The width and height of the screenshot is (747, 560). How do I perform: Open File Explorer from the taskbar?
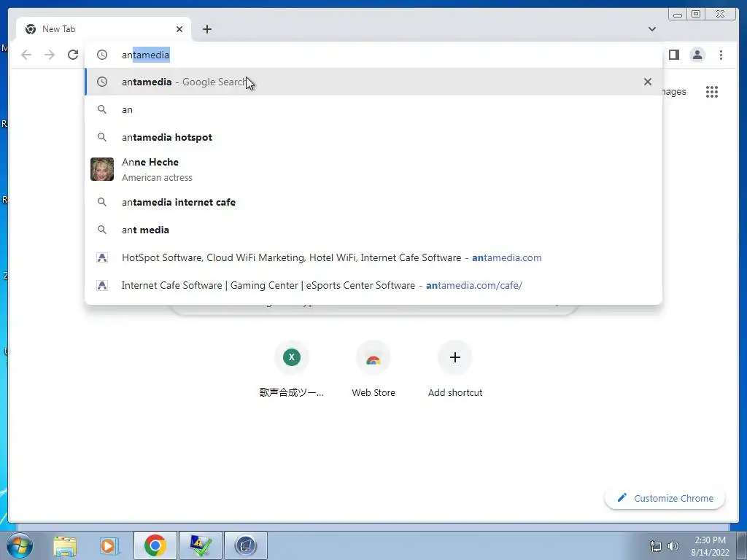(65, 545)
